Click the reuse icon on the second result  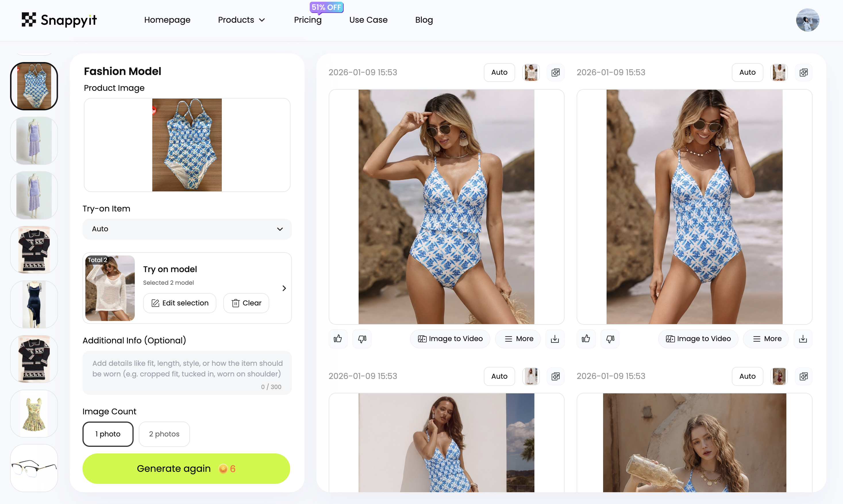(804, 72)
